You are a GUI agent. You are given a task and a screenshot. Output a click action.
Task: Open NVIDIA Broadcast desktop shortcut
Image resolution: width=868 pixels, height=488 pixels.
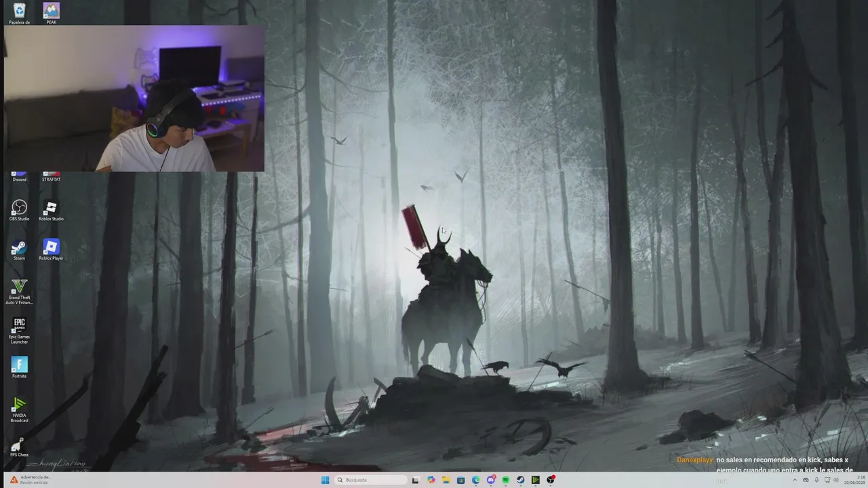(19, 409)
